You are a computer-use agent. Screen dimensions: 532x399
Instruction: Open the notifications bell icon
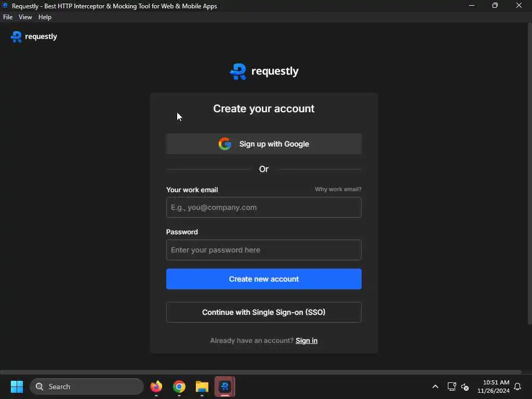point(517,387)
